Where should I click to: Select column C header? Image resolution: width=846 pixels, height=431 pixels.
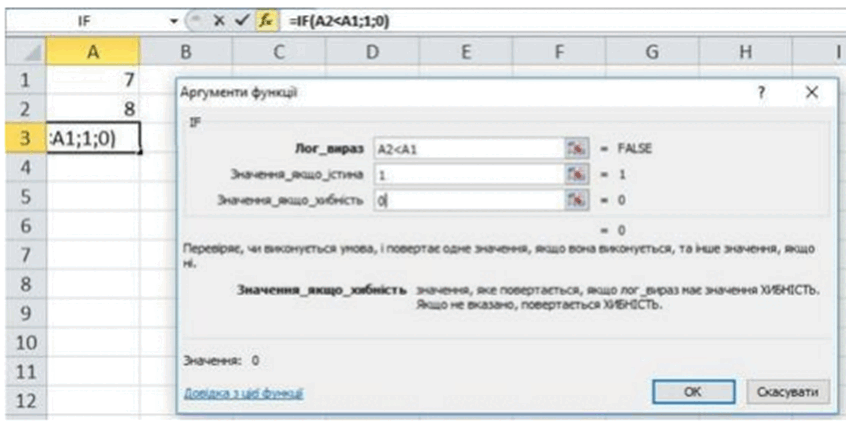click(x=279, y=52)
